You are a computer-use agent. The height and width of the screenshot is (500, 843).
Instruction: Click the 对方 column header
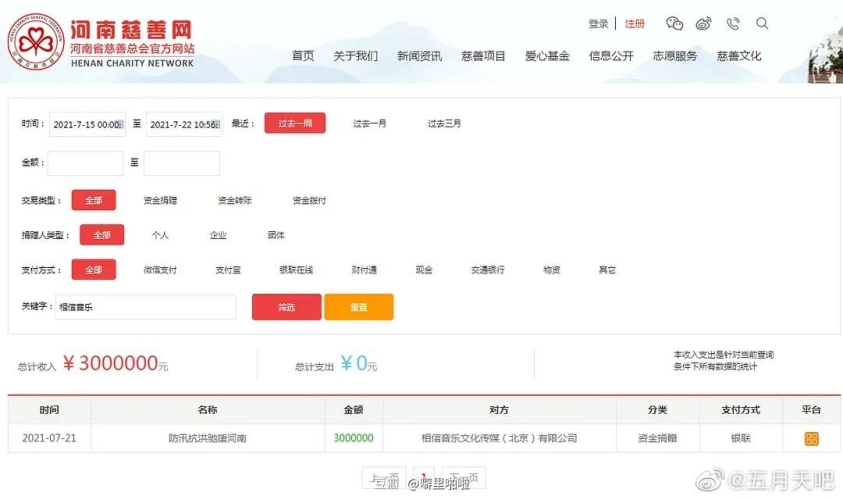point(499,410)
